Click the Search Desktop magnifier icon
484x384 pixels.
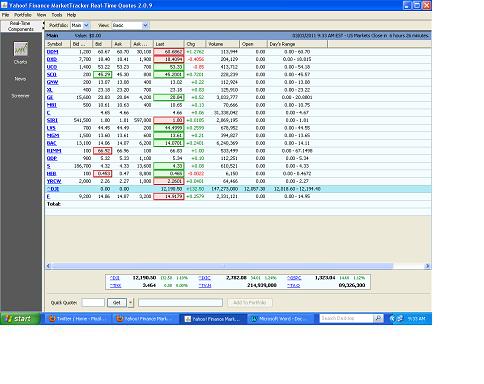[378, 319]
